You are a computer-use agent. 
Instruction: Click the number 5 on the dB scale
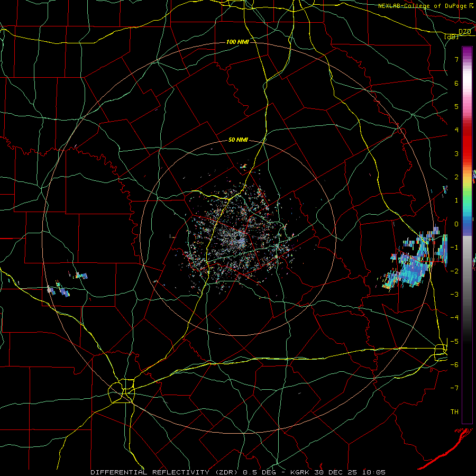coord(456,106)
